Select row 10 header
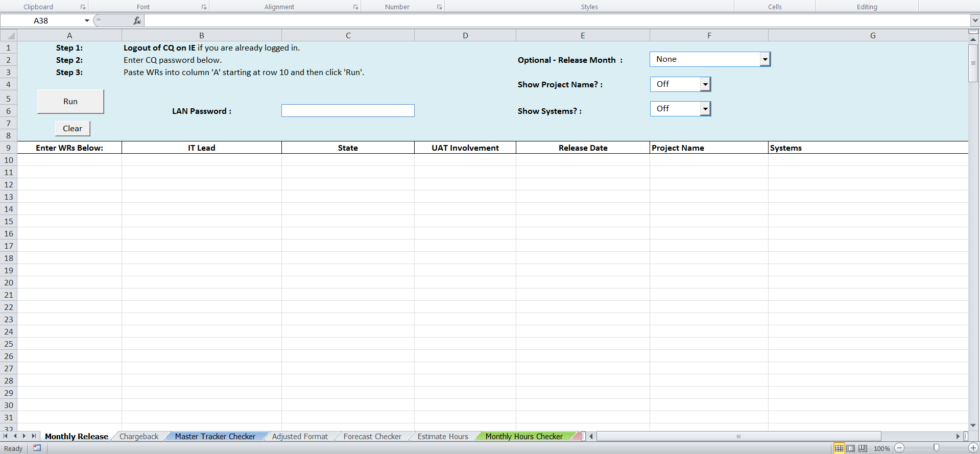 pos(9,160)
